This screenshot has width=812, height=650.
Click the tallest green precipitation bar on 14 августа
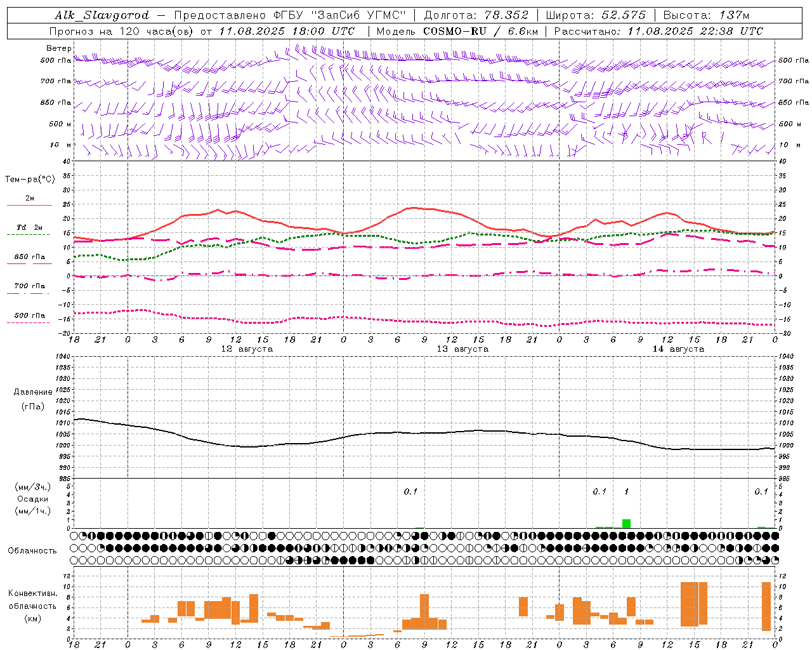click(626, 524)
